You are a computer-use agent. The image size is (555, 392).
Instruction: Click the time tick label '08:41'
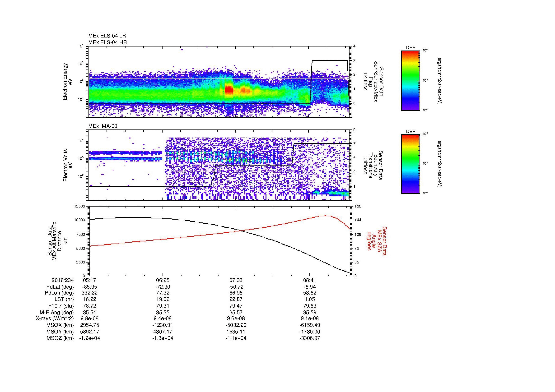pyautogui.click(x=310, y=280)
